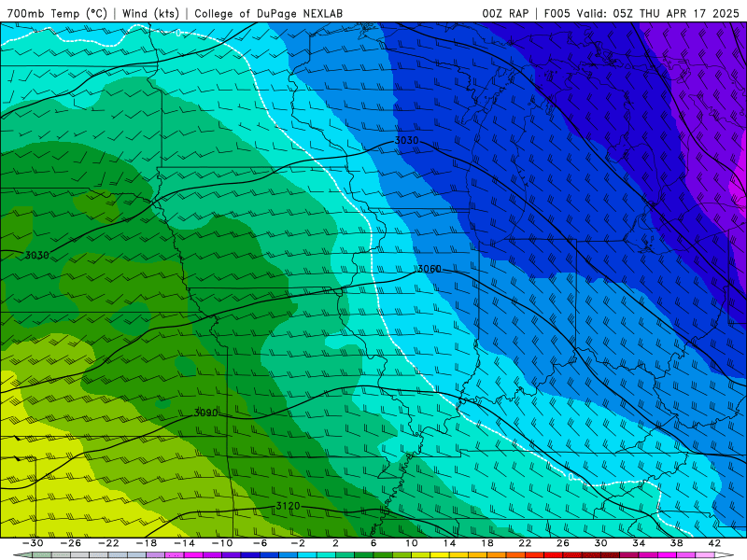
Task: Click the -26 colorbar tick label
Action: click(70, 543)
